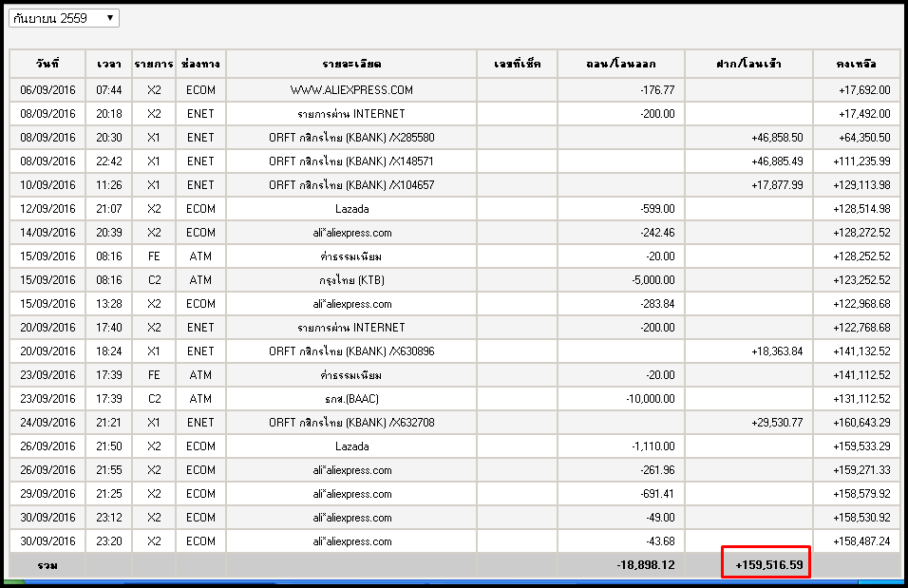Viewport: 908px width, 588px height.
Task: Select the +29,530.77 deposit cell
Action: [x=748, y=423]
